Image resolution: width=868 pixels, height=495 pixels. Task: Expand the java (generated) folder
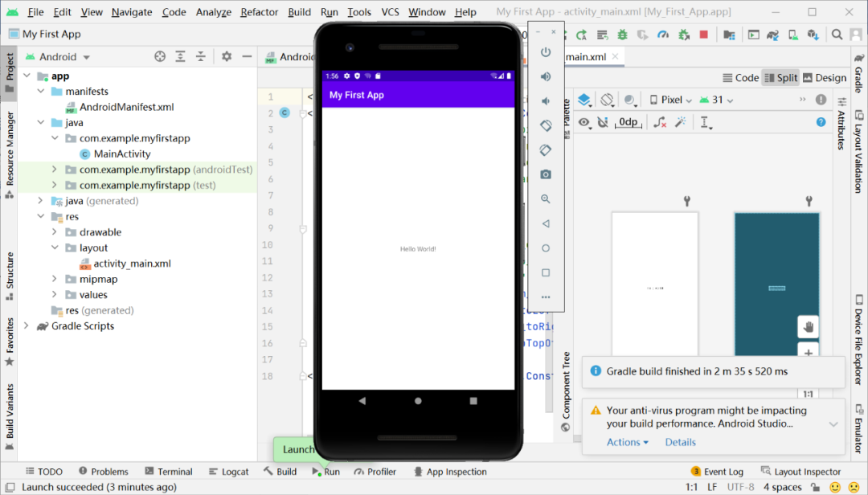[41, 201]
